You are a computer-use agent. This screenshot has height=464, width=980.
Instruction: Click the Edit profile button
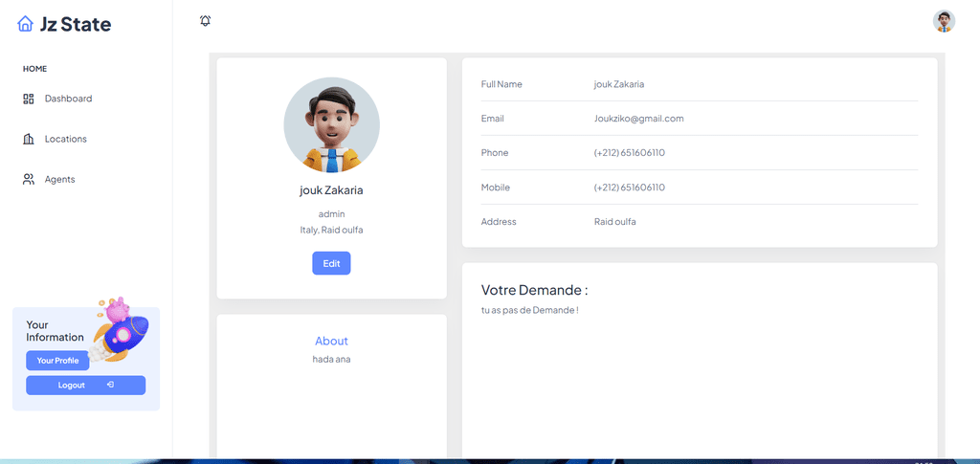pos(331,263)
